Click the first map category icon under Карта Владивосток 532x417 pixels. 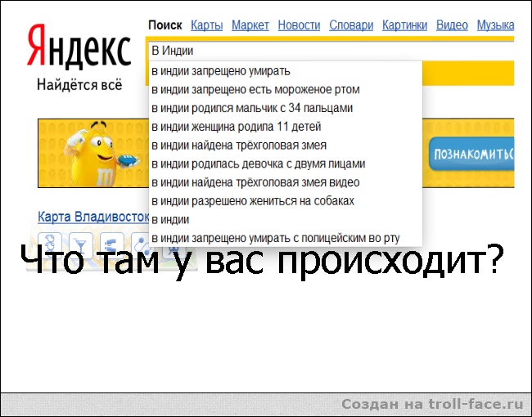click(50, 245)
